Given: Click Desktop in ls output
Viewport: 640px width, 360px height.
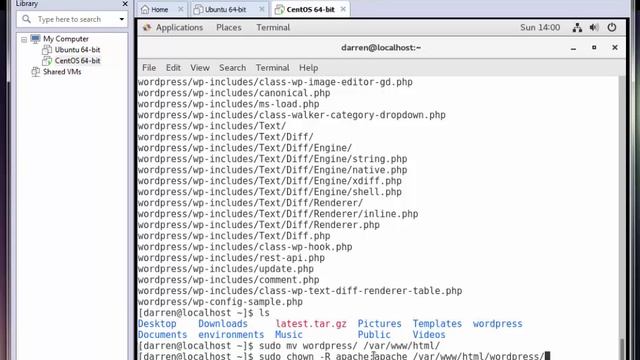Looking at the screenshot, I should coord(157,324).
